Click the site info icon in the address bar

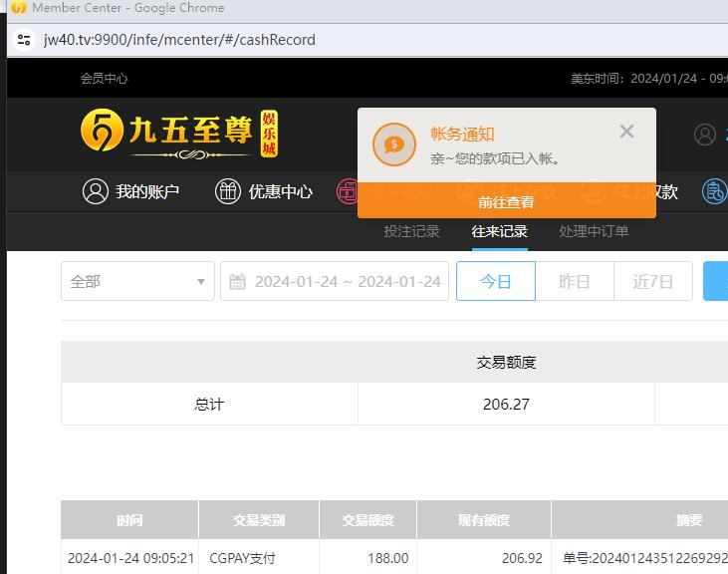[x=23, y=40]
